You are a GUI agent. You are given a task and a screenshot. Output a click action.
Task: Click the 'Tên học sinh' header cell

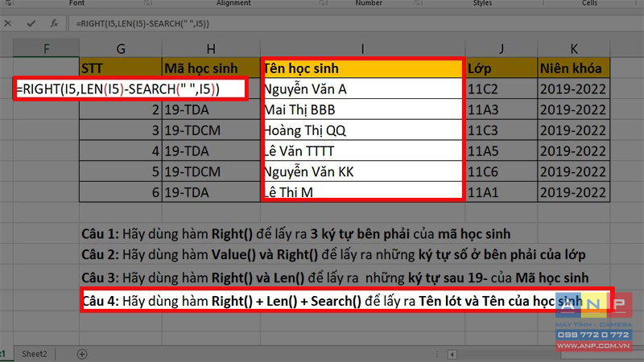click(363, 68)
